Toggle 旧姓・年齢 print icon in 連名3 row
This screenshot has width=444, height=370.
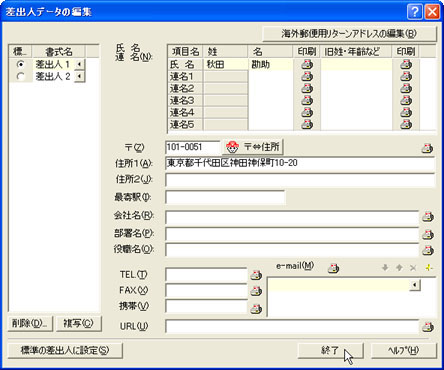(406, 100)
